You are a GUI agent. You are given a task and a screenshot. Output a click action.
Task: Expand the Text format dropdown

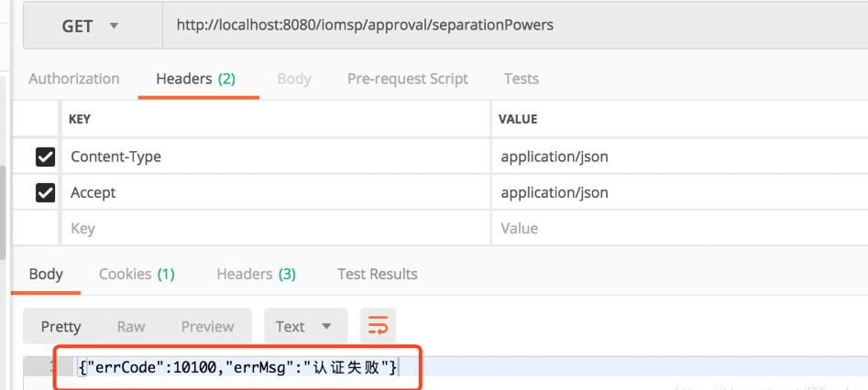pyautogui.click(x=305, y=327)
